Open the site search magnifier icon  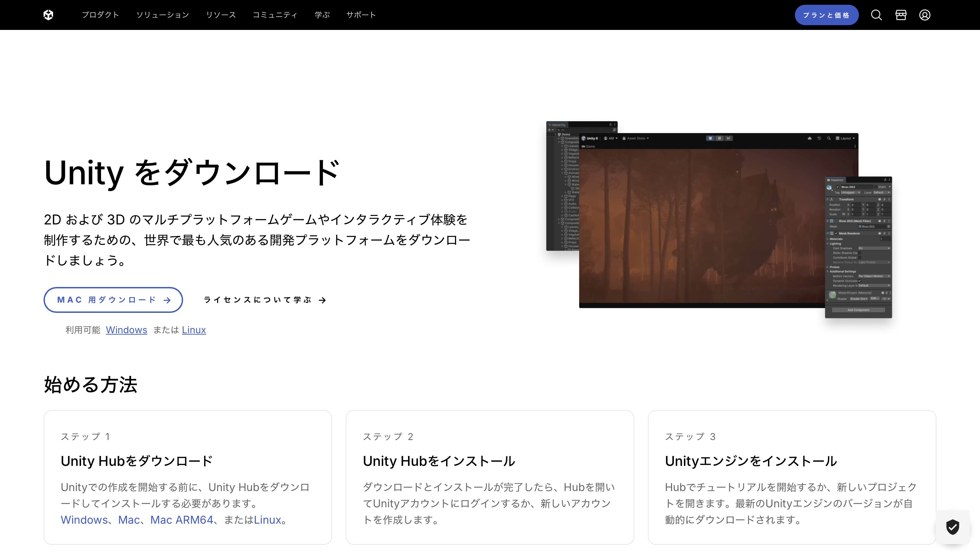point(876,15)
